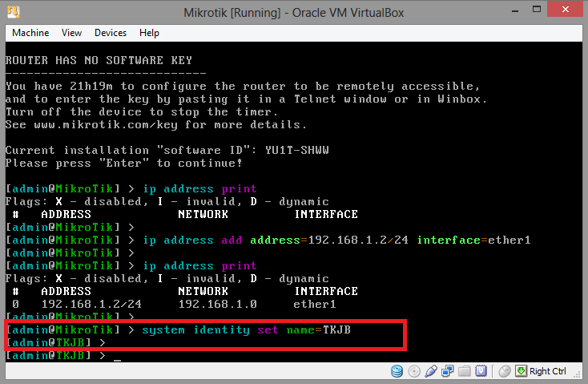This screenshot has width=588, height=384.
Task: Click the network adapters status icon
Action: [447, 371]
